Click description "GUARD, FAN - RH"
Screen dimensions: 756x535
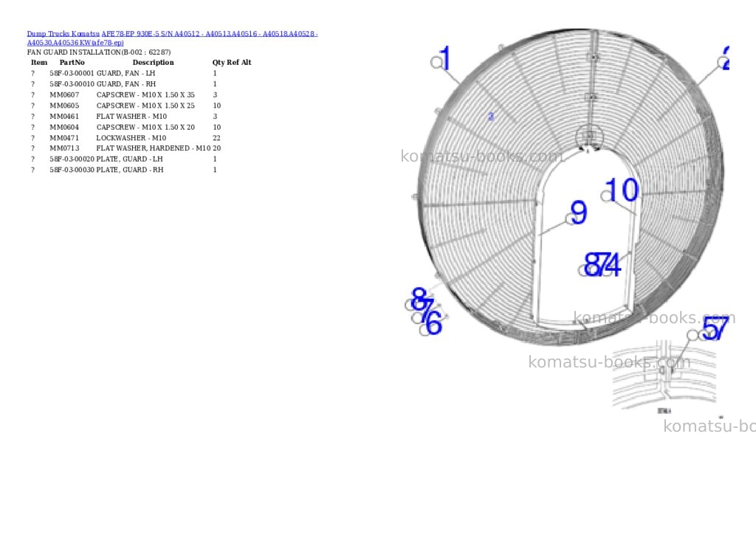(126, 84)
